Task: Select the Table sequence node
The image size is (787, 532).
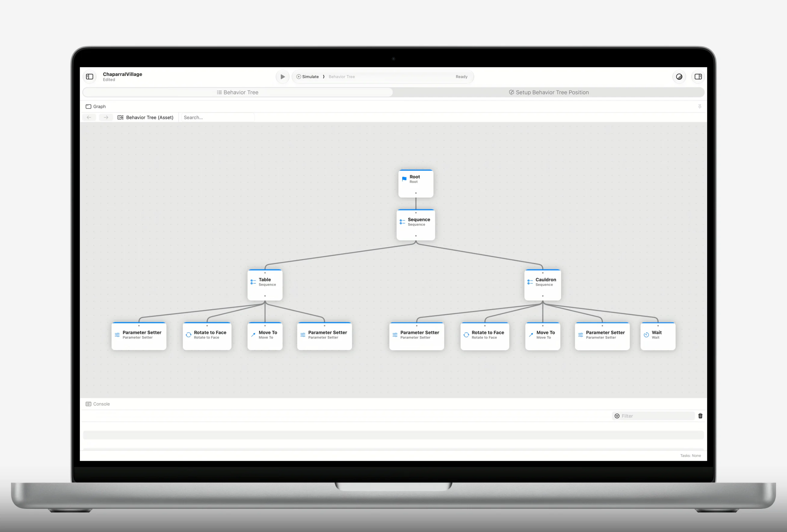Action: click(265, 285)
